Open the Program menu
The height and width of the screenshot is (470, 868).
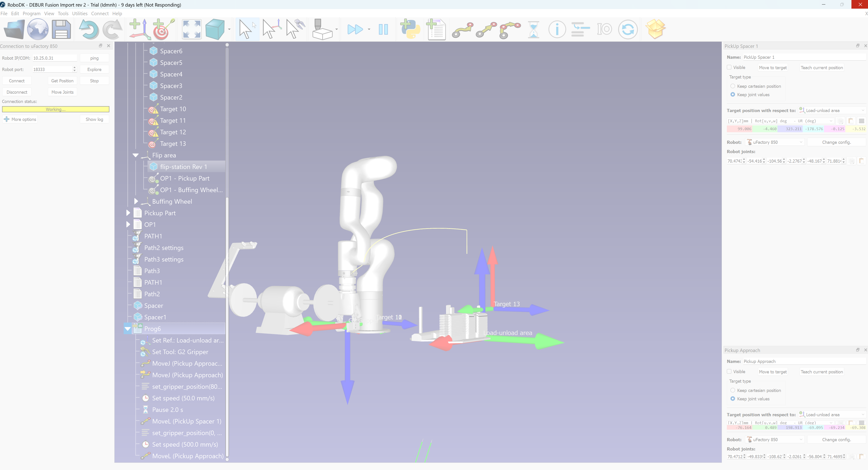click(31, 13)
